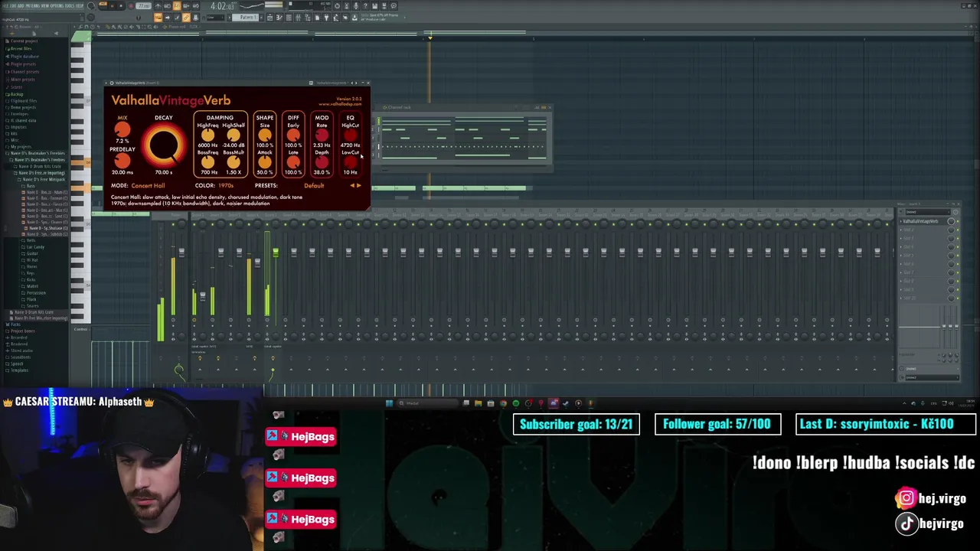Adjust the HighFreq damping knob
Viewport: 980px width, 551px height.
point(207,135)
